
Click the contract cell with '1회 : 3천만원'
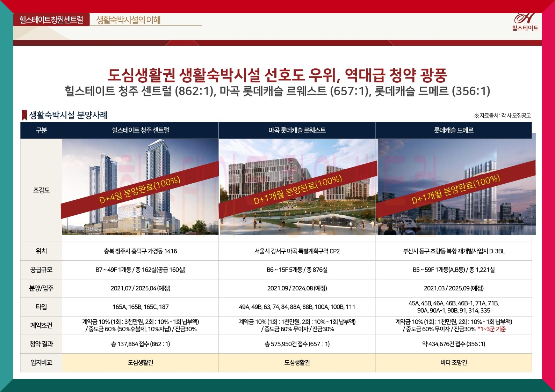tap(140, 325)
